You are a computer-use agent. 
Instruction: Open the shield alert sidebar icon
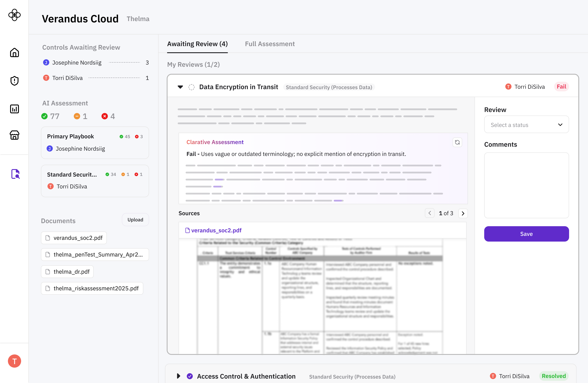(14, 81)
